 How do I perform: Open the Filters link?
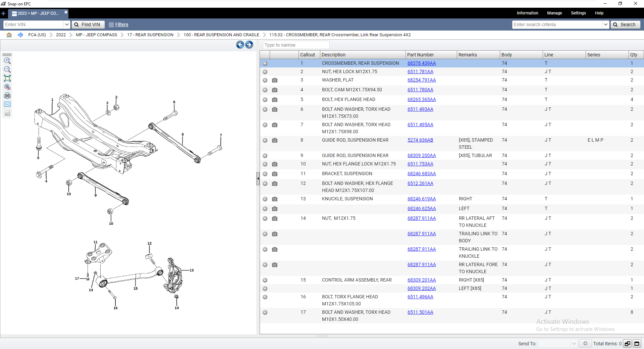pyautogui.click(x=122, y=24)
